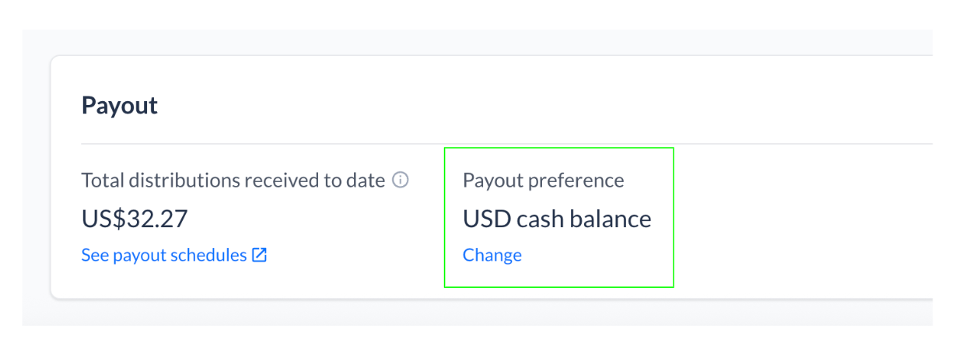980x350 pixels.
Task: Open the See payout schedules link
Action: click(x=164, y=255)
